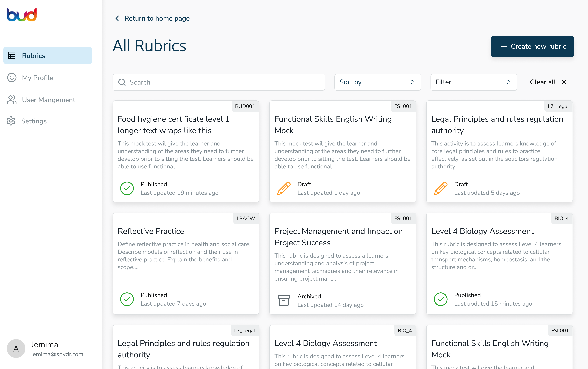This screenshot has width=588, height=369.
Task: Click the orange Draft pencil on Legal Principles card
Action: click(x=440, y=188)
